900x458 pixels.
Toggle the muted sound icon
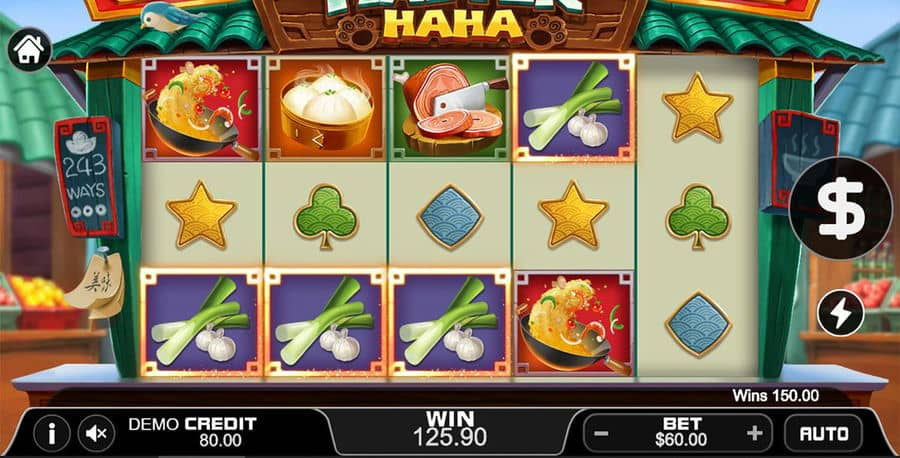[96, 433]
